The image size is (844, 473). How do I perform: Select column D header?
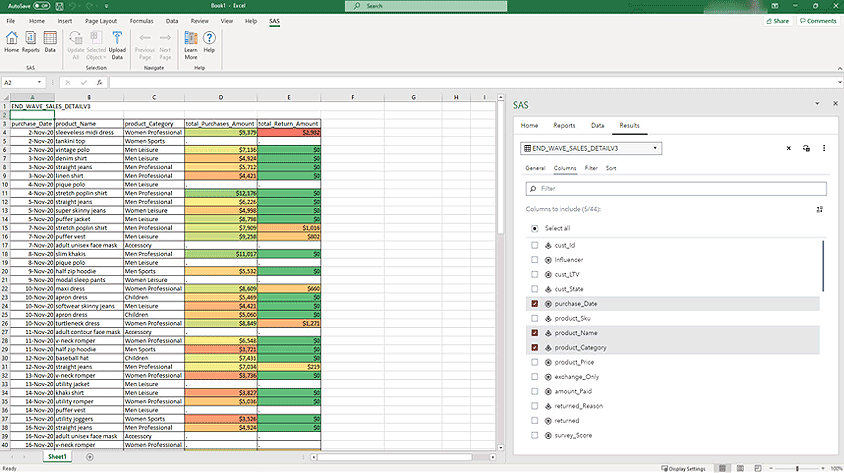point(221,97)
